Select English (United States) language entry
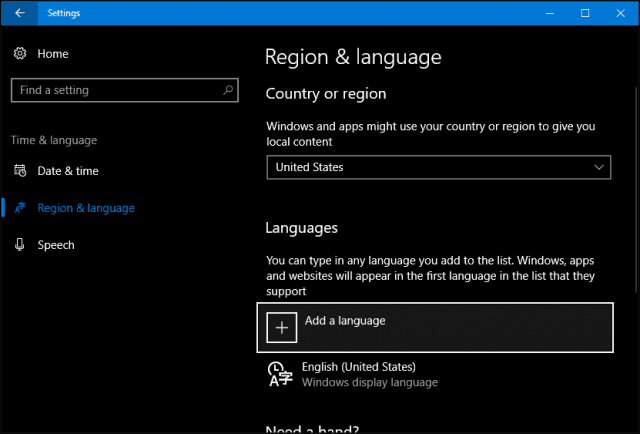Viewport: 640px width, 434px height. coord(435,374)
